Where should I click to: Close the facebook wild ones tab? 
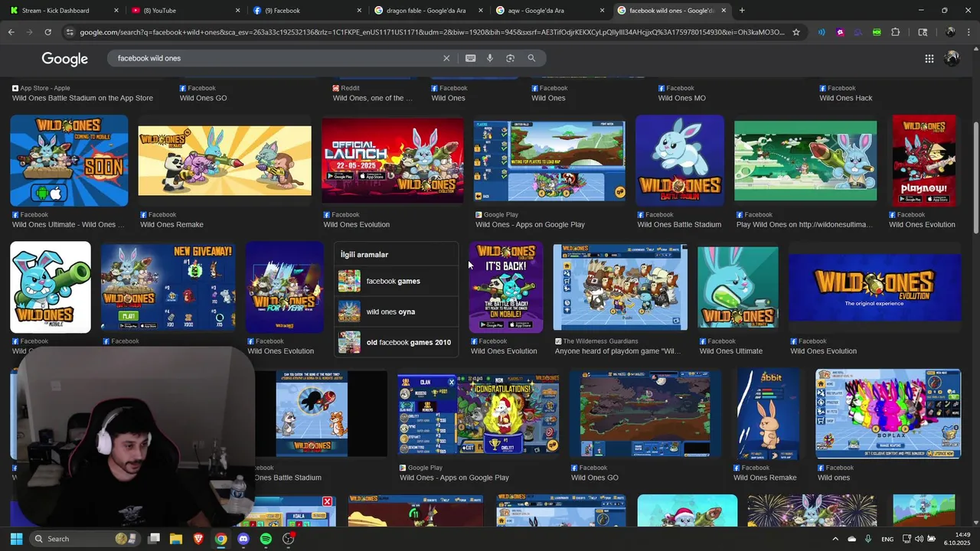point(724,11)
